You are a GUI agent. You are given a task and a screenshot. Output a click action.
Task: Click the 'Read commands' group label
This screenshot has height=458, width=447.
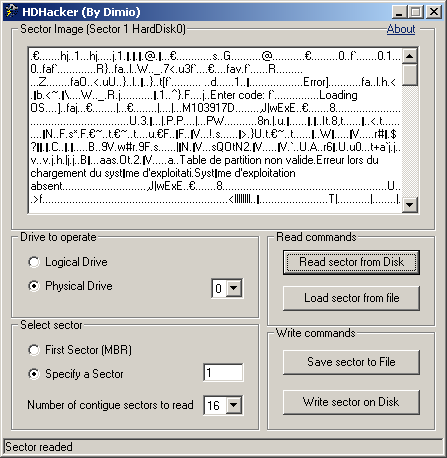pyautogui.click(x=316, y=237)
